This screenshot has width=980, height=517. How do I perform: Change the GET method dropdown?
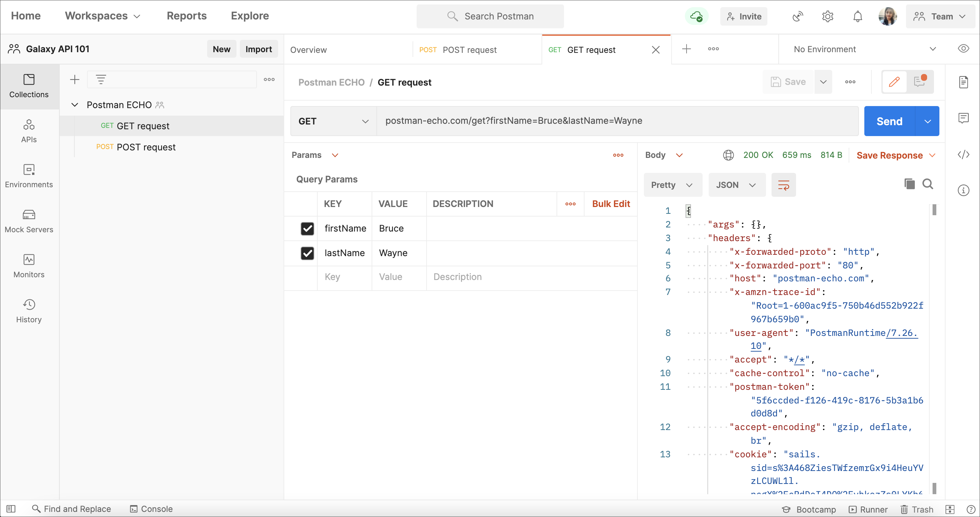(333, 121)
